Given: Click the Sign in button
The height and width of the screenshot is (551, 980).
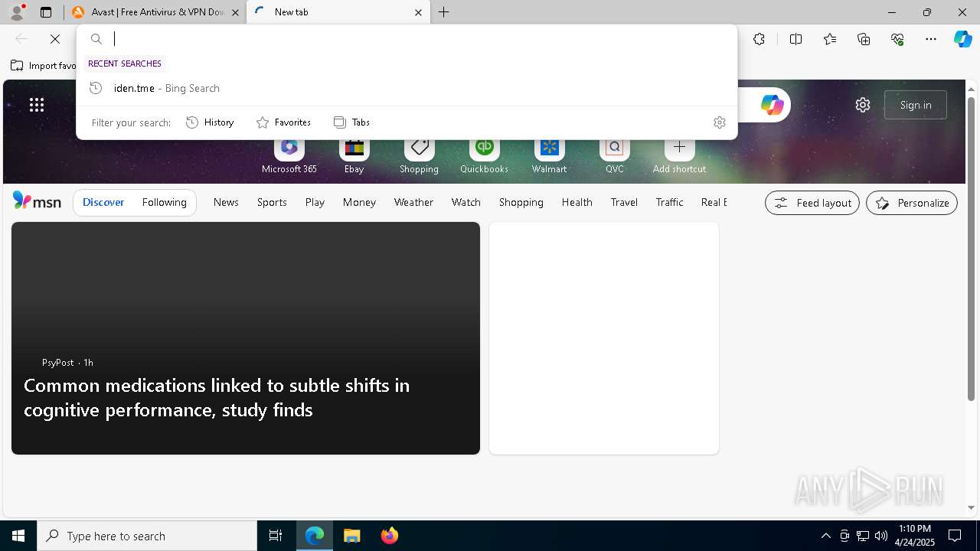Looking at the screenshot, I should (916, 105).
